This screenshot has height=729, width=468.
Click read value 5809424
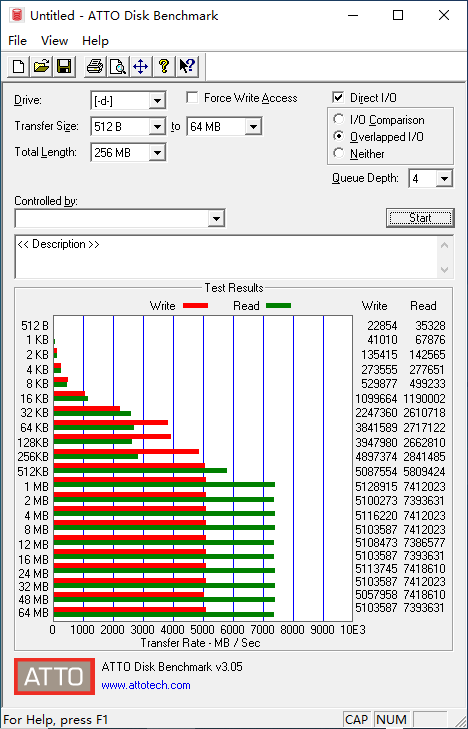point(424,471)
